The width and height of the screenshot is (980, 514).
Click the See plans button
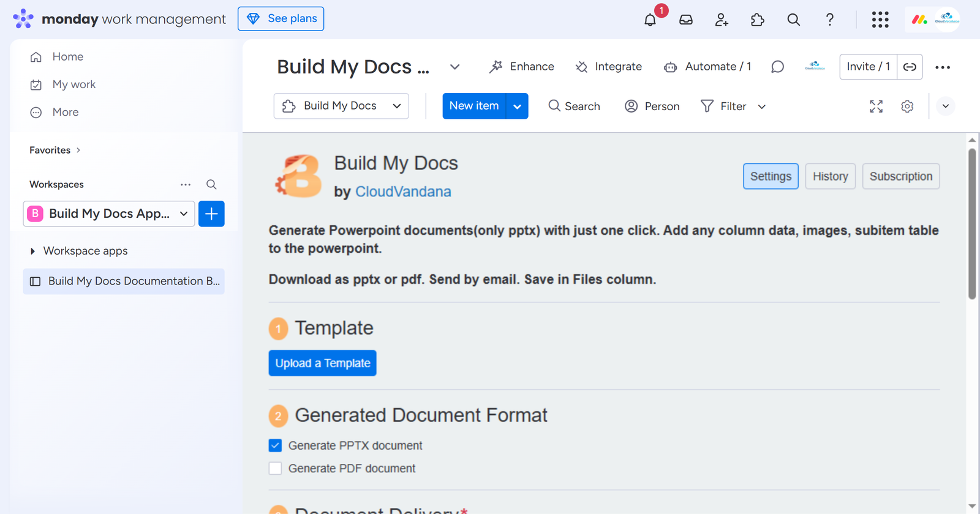click(281, 19)
